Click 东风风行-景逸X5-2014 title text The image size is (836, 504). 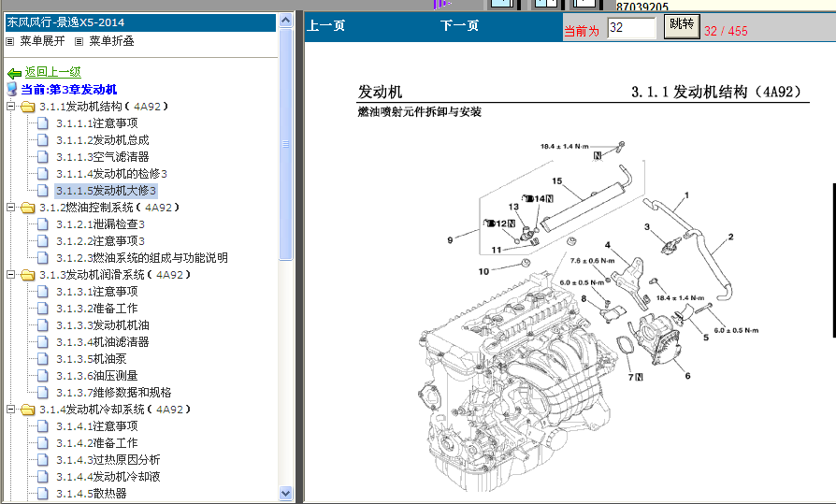click(65, 22)
